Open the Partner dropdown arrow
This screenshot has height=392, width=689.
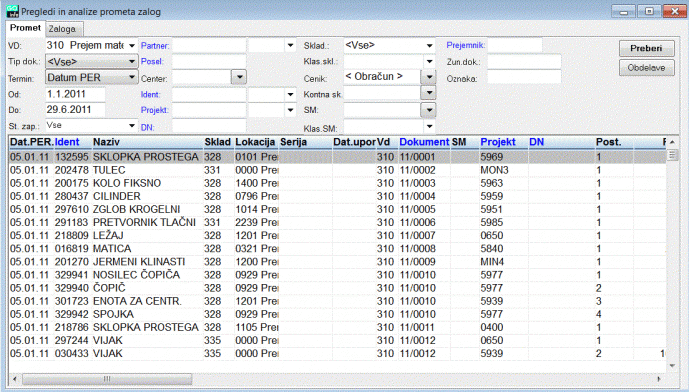[290, 45]
